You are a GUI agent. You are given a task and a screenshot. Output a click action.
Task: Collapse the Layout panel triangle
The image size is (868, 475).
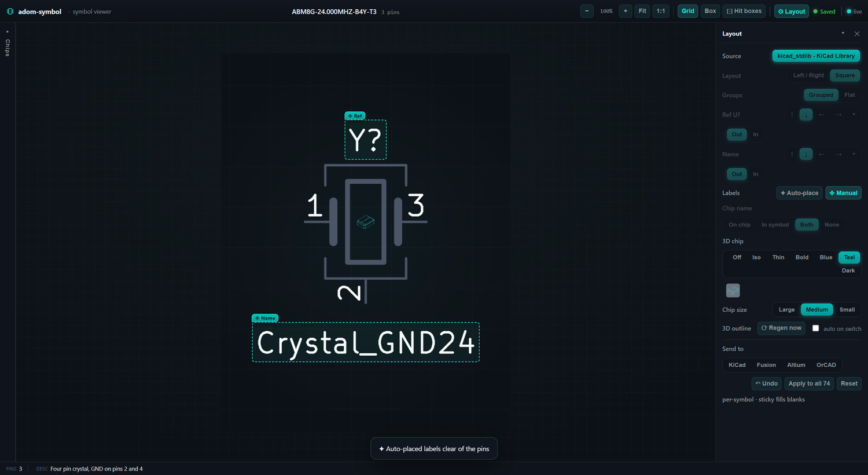843,34
